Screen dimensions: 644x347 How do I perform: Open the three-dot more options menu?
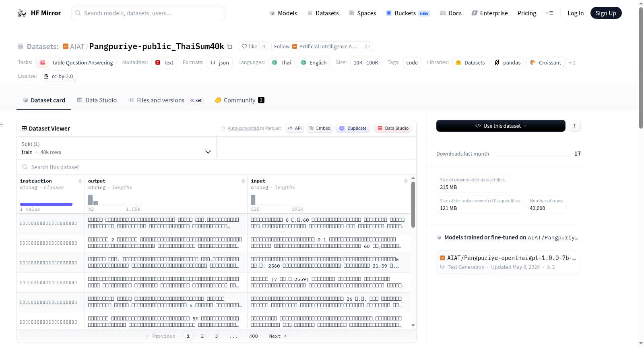point(575,126)
